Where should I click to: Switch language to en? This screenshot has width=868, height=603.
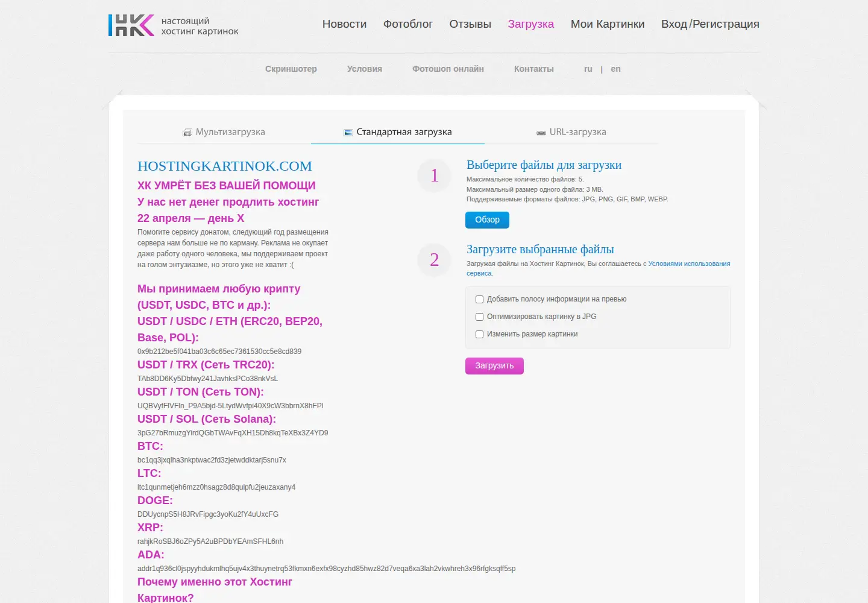pyautogui.click(x=615, y=69)
